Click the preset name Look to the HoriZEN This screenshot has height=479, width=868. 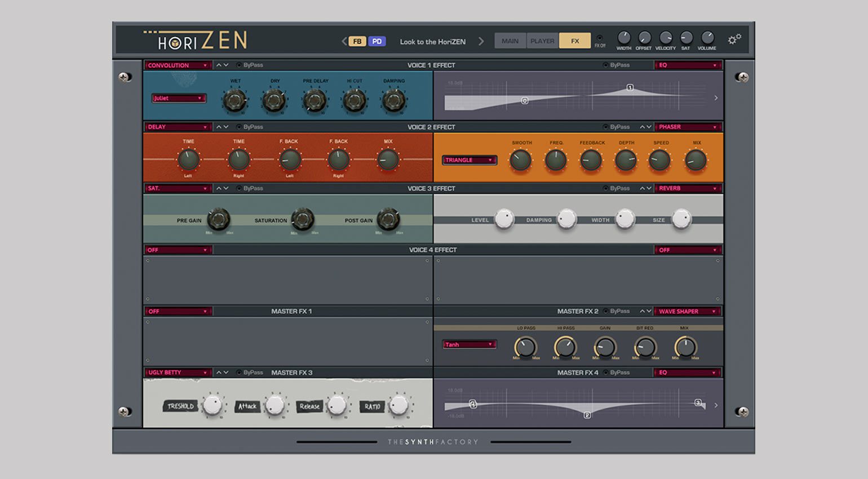432,42
